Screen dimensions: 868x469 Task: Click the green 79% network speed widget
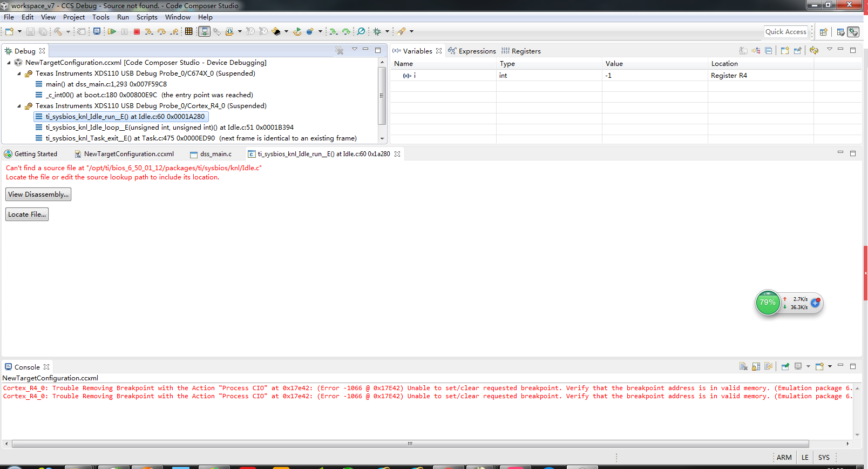pos(768,303)
